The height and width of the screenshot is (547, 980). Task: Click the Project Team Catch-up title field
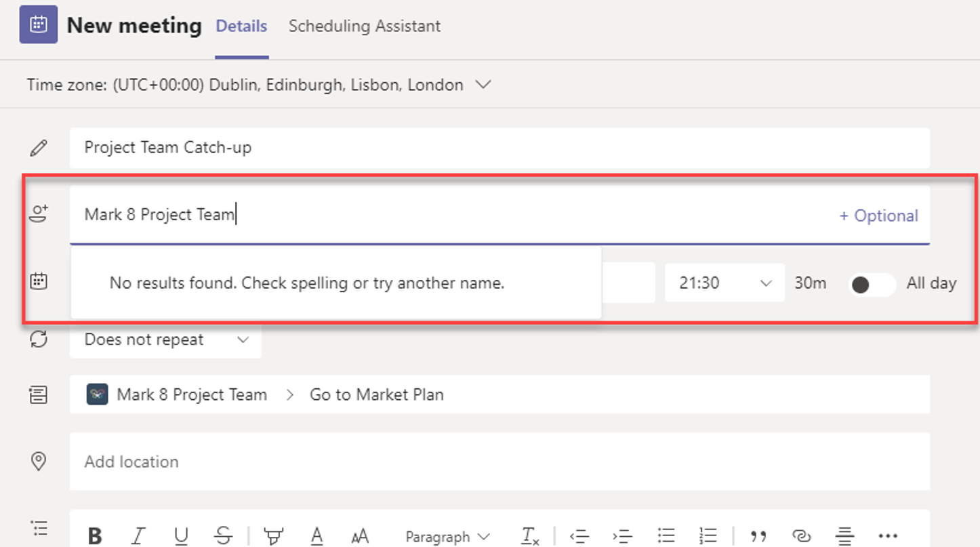tap(499, 148)
